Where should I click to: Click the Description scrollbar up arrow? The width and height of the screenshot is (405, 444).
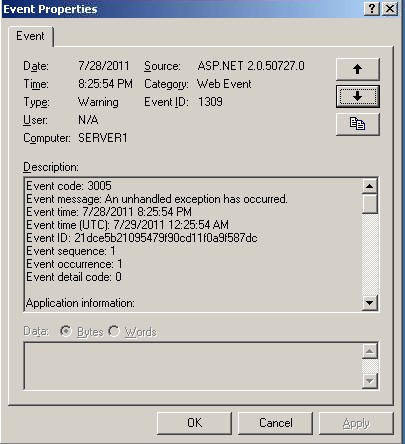click(370, 186)
